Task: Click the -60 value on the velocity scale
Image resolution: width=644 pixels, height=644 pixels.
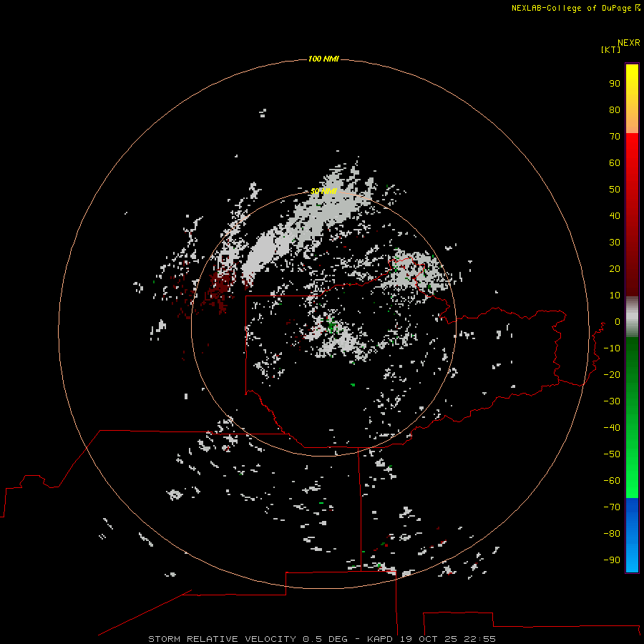Action: click(x=612, y=481)
